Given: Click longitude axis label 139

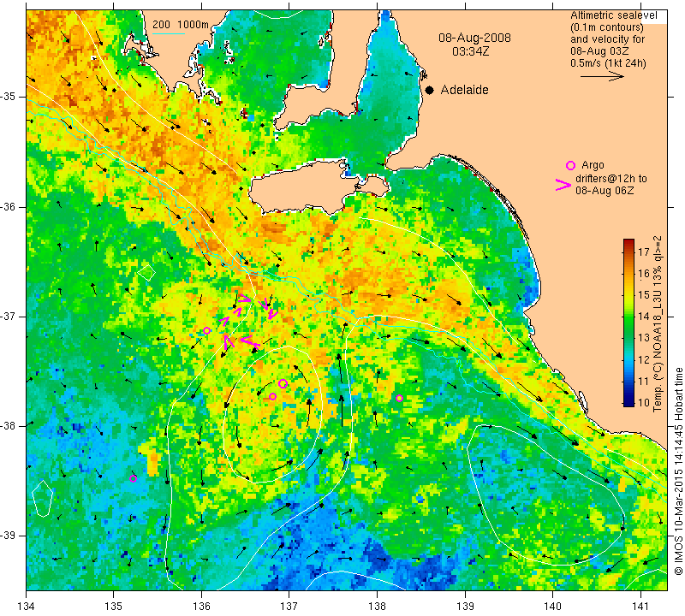Looking at the screenshot, I should click(x=465, y=607).
